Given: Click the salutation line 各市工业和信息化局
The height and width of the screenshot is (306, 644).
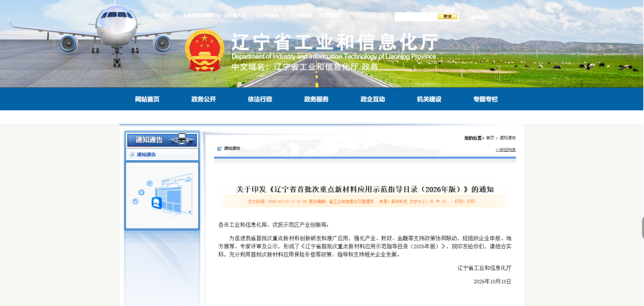Looking at the screenshot, I should [274, 225].
